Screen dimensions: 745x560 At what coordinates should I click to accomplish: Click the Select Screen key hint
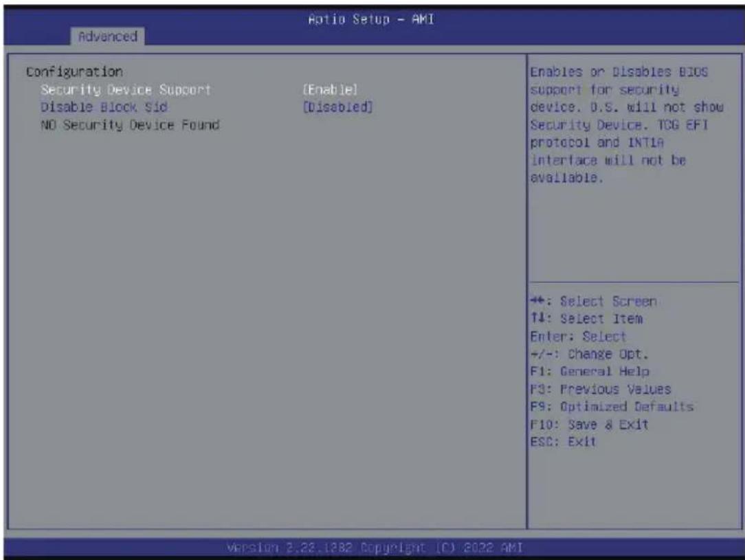[x=594, y=301]
